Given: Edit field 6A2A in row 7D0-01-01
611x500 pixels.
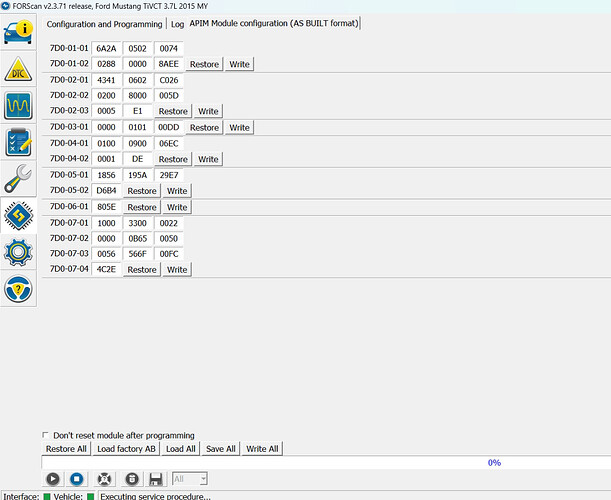Looking at the screenshot, I should point(106,48).
